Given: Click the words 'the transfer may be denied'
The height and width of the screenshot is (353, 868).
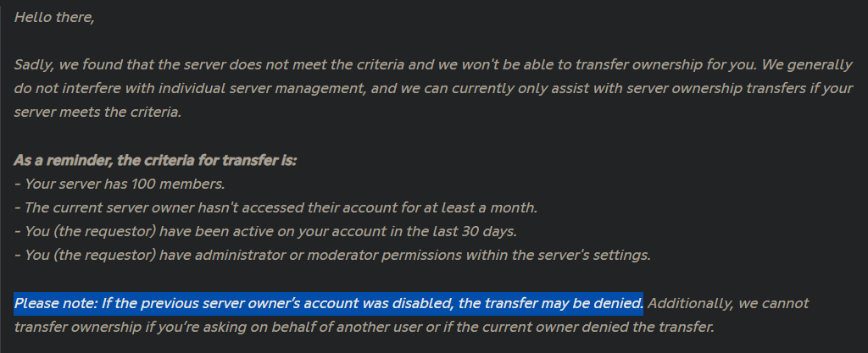Looking at the screenshot, I should [x=551, y=303].
